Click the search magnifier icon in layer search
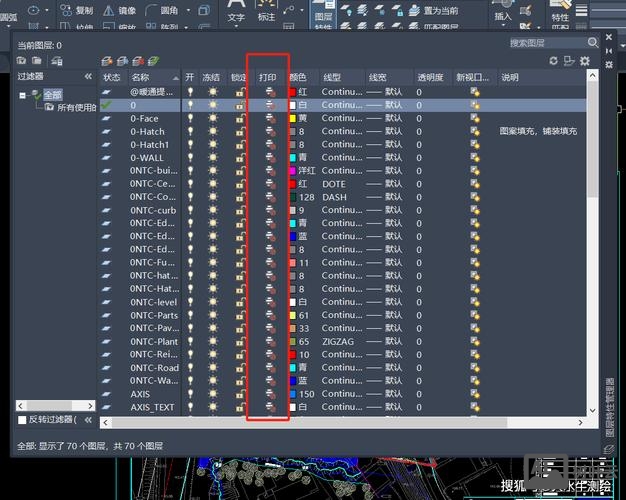Screen dimensions: 626x500 click(593, 43)
